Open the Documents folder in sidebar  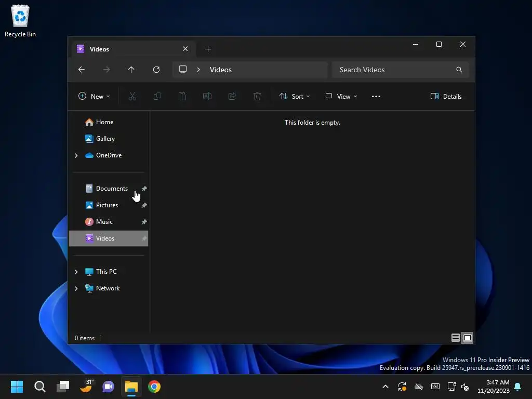pos(109,189)
